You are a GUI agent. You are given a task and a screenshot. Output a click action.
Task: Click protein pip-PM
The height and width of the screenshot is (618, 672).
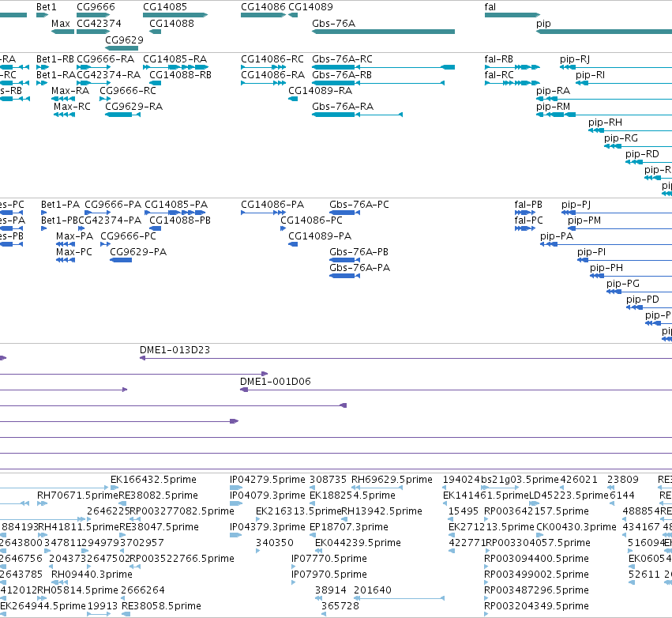pyautogui.click(x=584, y=220)
